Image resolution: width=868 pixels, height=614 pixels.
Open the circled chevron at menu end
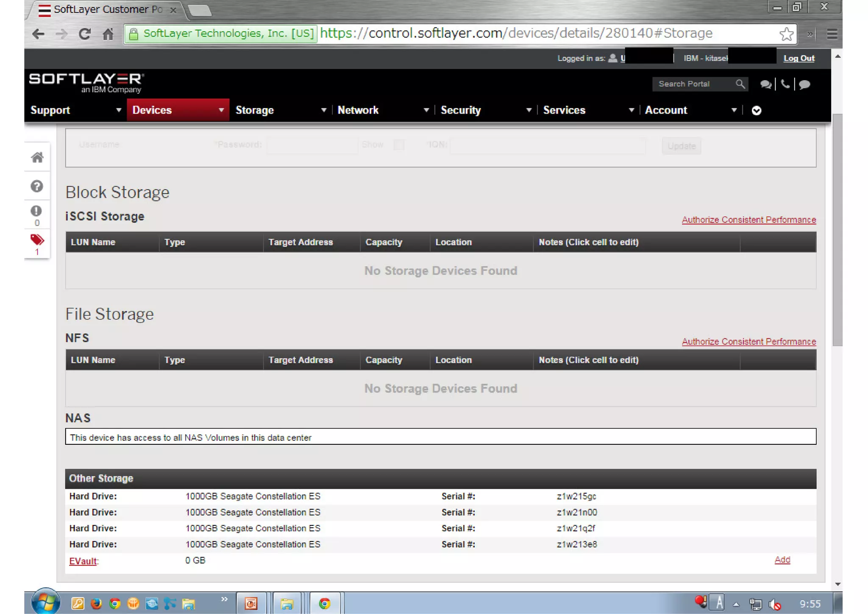pyautogui.click(x=756, y=111)
